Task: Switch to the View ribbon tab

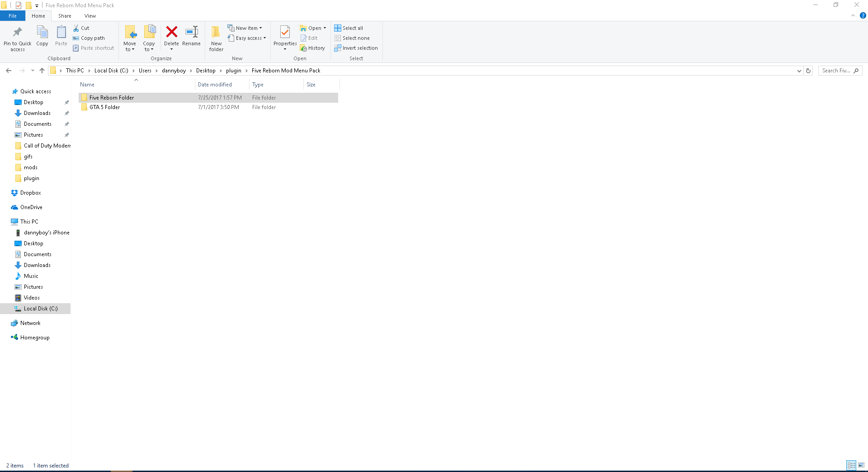Action: coord(90,16)
